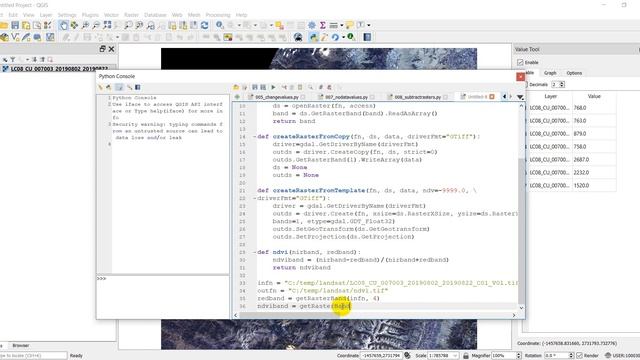Close the Layers panel with X
The width and height of the screenshot is (640, 360).
click(x=111, y=49)
